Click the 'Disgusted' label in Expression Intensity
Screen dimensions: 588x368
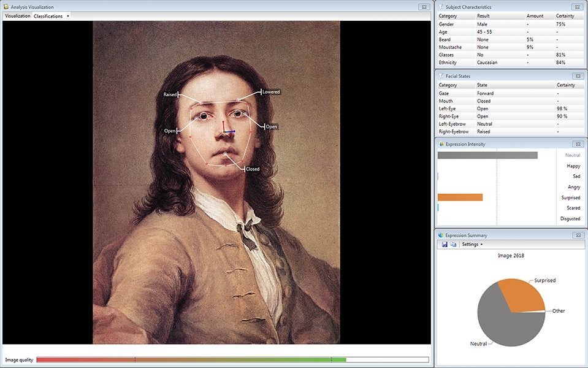point(570,218)
